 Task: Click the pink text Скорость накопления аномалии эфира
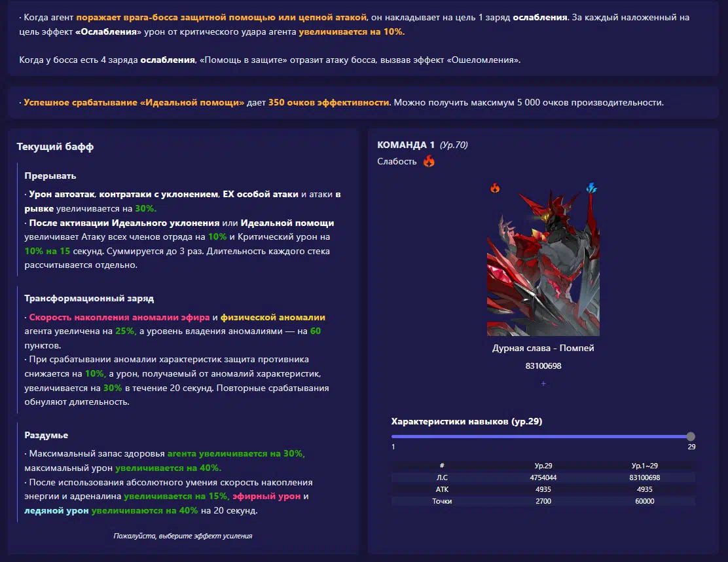pos(119,317)
